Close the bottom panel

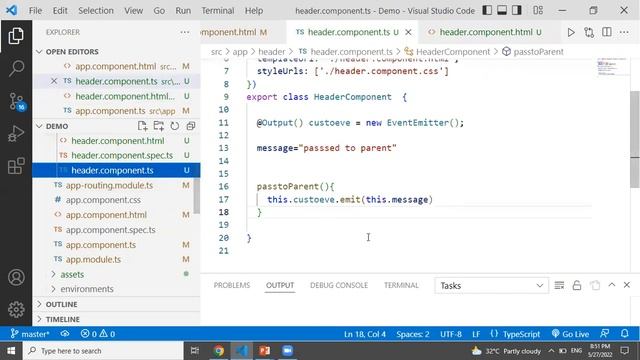point(627,285)
